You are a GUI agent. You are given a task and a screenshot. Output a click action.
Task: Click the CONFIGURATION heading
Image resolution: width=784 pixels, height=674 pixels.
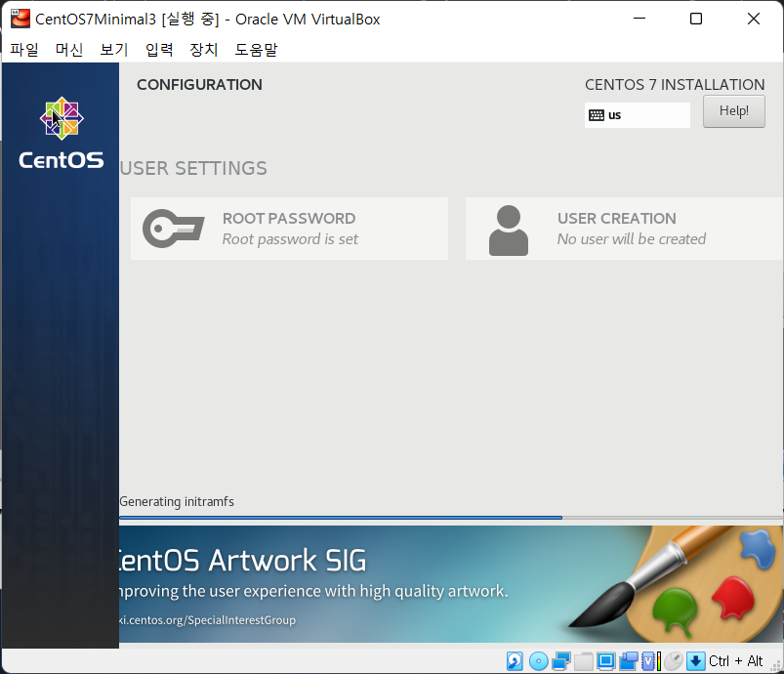199,85
